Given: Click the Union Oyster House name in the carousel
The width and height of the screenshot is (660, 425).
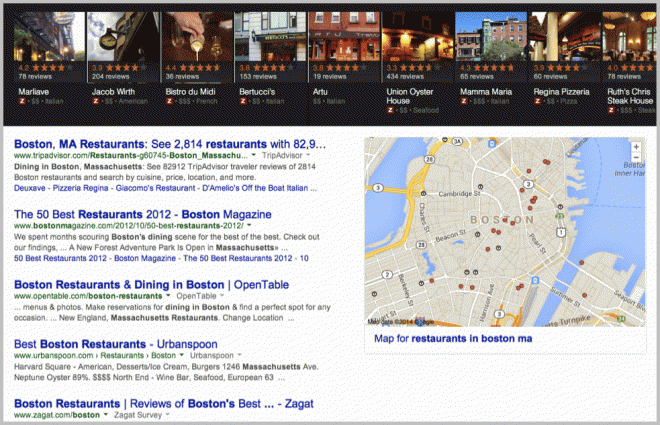Looking at the screenshot, I should [x=410, y=96].
